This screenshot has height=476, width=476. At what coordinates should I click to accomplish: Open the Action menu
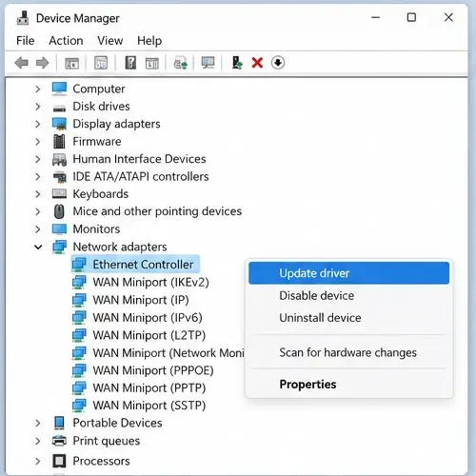pos(66,41)
